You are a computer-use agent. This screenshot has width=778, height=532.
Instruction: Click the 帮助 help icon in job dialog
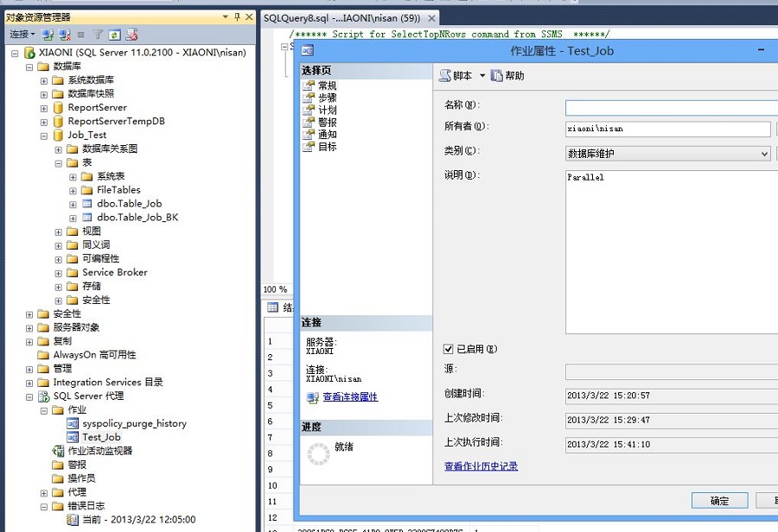click(498, 76)
